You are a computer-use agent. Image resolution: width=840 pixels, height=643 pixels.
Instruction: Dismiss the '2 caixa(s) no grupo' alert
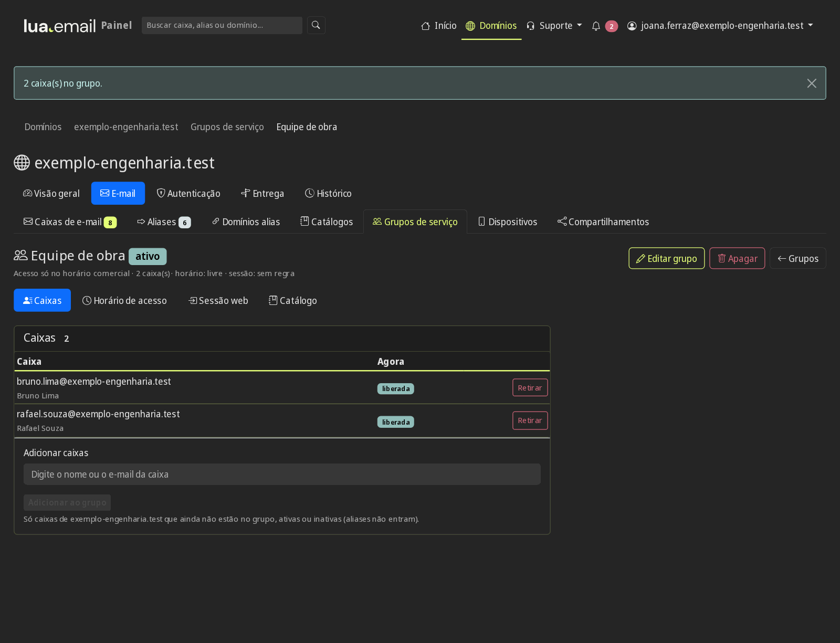pyautogui.click(x=812, y=83)
